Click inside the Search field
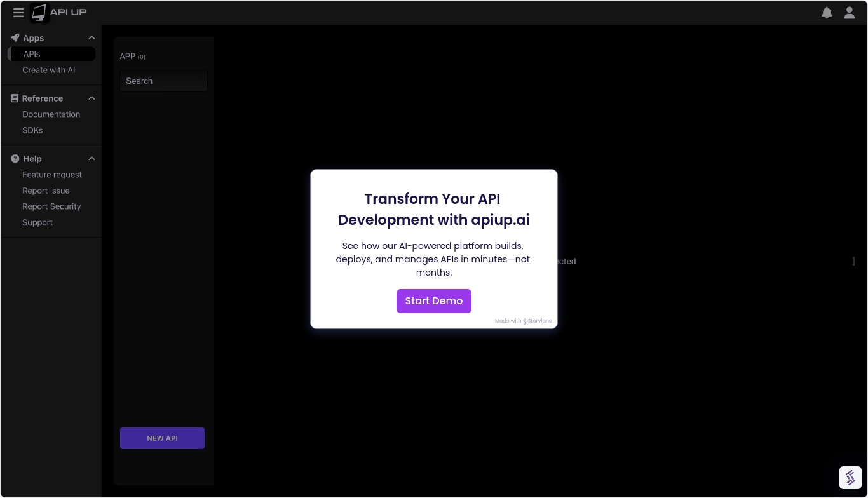This screenshot has width=868, height=498. coord(163,81)
